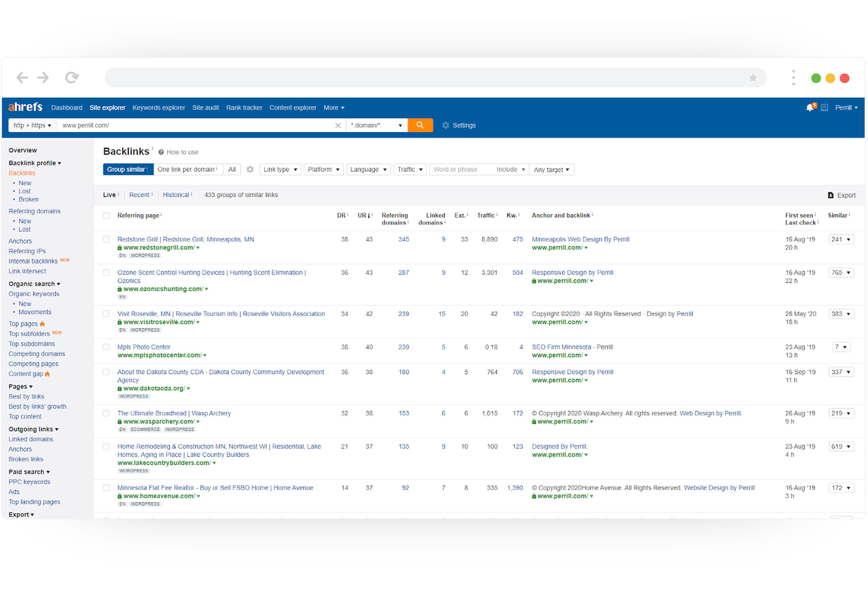Go to Keywords explorer
Screen dimensions: 868x610
click(159, 108)
